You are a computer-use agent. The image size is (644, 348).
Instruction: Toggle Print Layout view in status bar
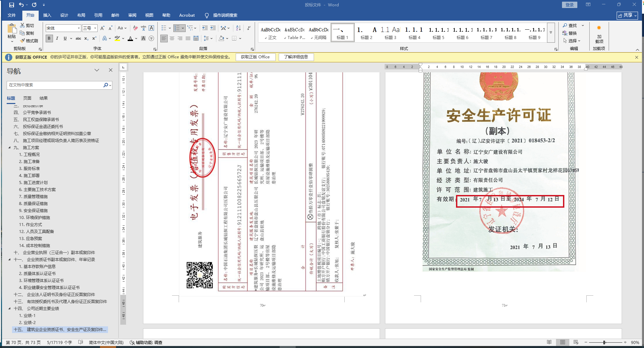tap(563, 342)
